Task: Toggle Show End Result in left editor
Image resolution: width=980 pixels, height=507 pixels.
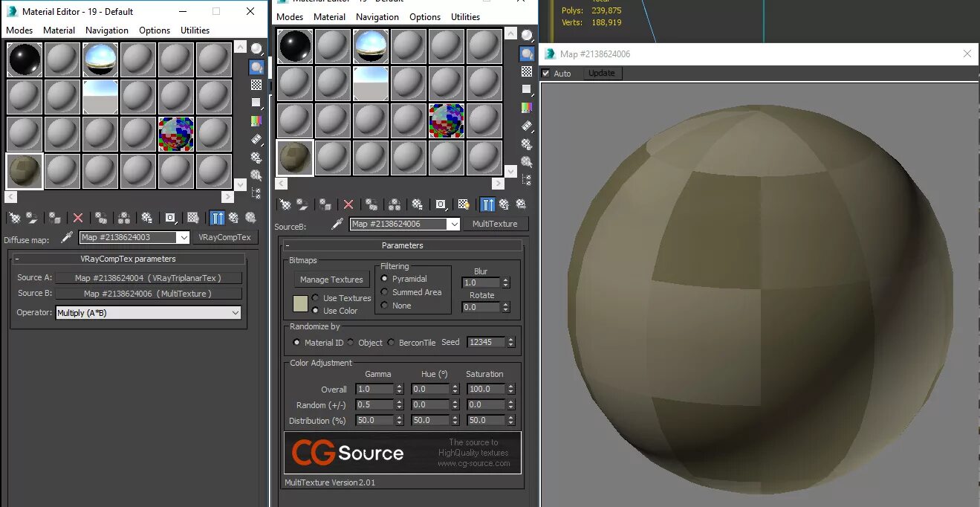Action: point(217,218)
